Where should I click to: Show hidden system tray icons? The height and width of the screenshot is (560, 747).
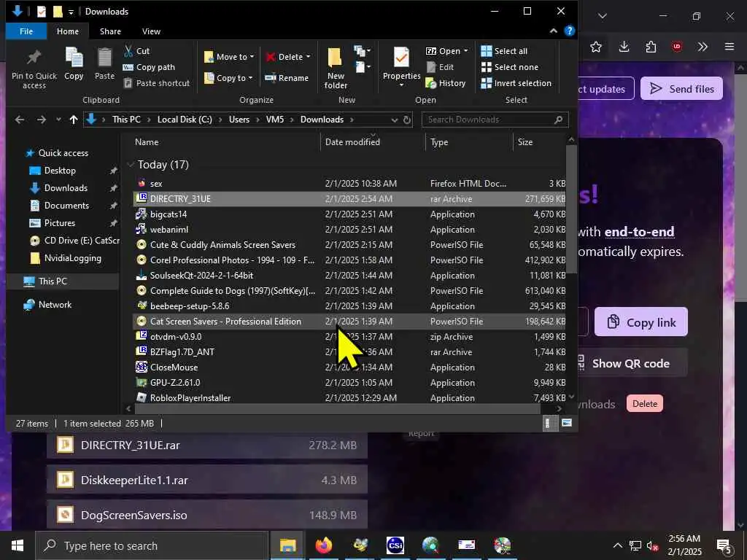(617, 545)
